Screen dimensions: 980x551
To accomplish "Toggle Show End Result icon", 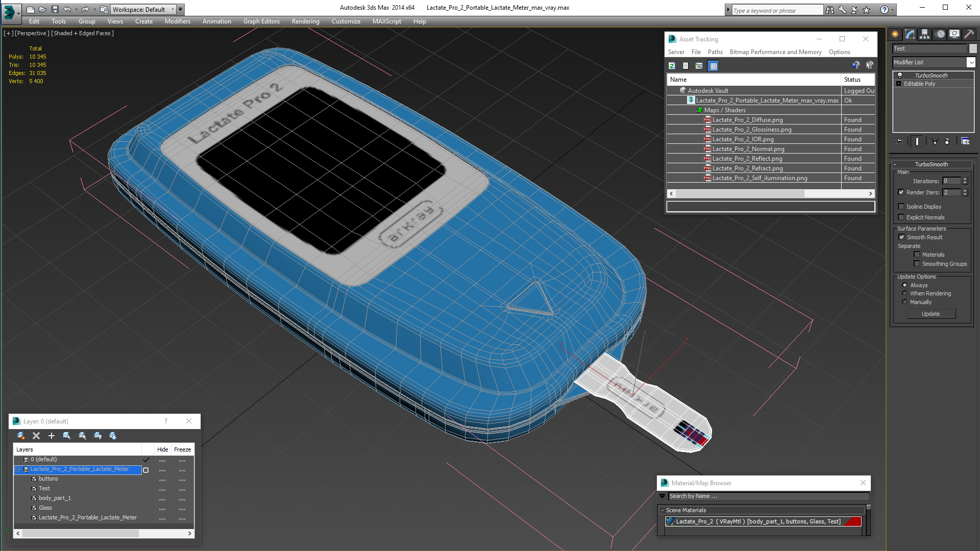I will point(917,141).
